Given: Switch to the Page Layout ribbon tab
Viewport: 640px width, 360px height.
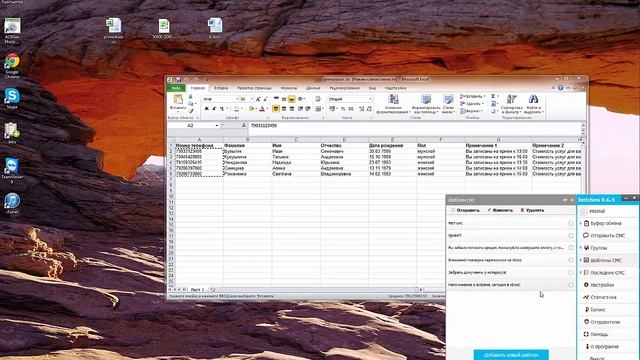Looking at the screenshot, I should tap(254, 88).
